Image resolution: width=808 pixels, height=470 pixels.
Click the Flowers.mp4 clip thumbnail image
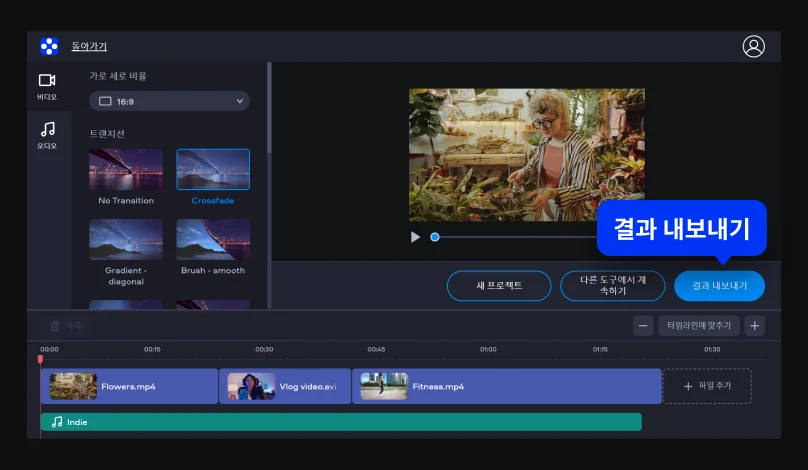73,386
